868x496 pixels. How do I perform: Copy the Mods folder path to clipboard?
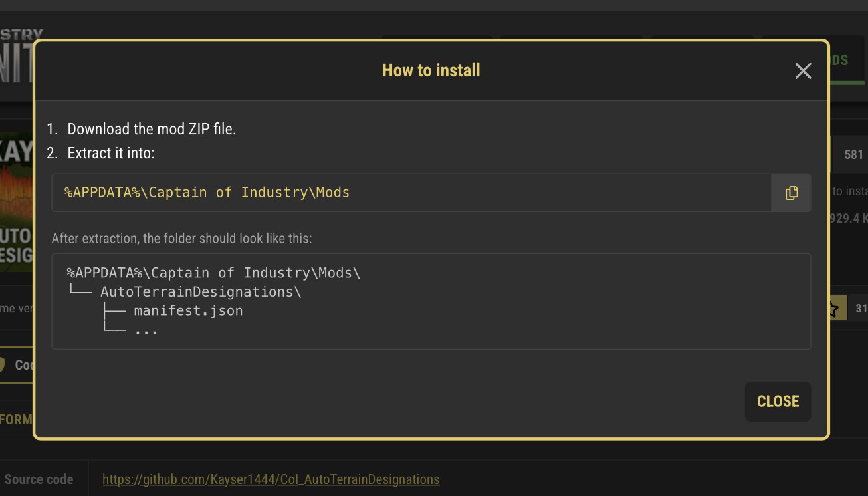[791, 193]
